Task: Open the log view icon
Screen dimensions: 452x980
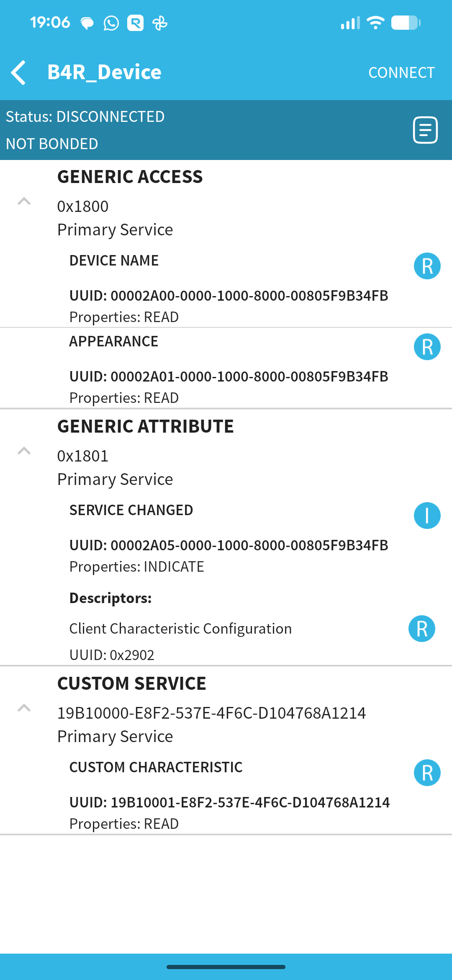Action: [425, 130]
